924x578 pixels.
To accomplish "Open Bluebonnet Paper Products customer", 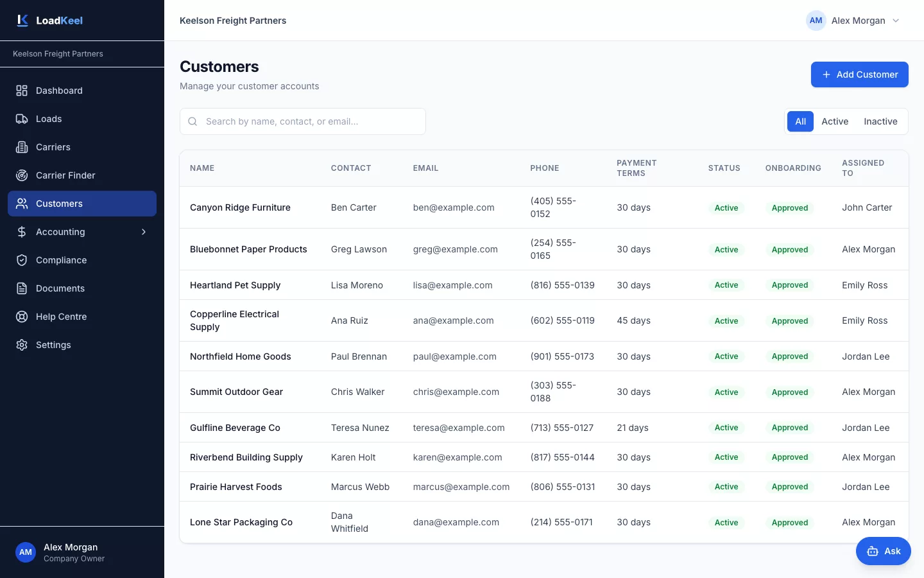I will (248, 249).
